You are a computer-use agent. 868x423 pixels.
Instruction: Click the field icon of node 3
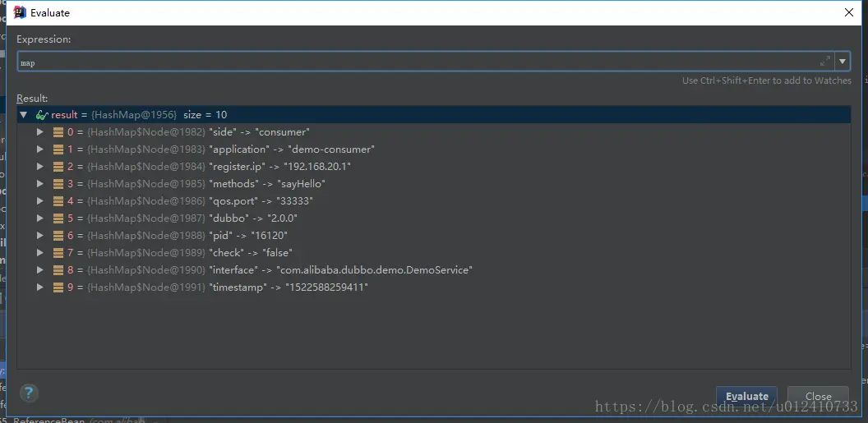pos(58,184)
